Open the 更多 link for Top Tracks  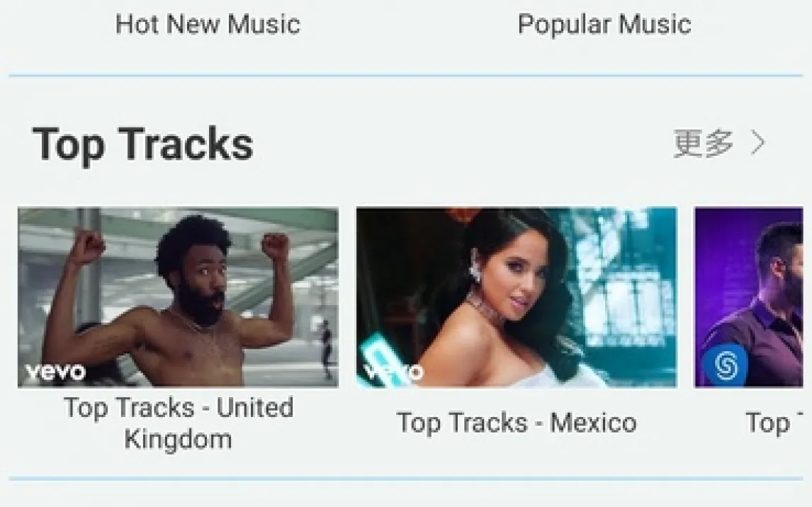[719, 143]
